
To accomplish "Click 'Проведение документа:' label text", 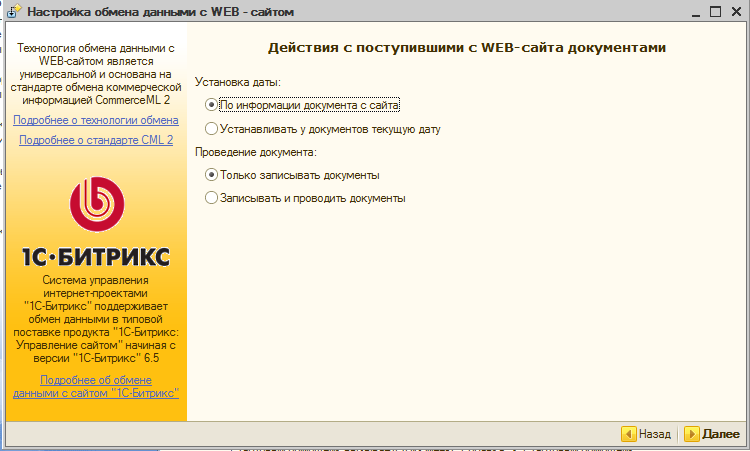I will (256, 152).
